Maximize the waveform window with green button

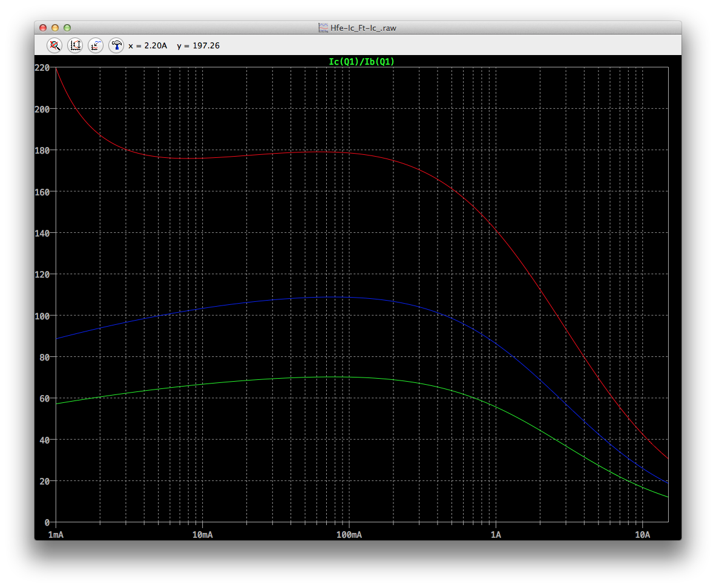tap(67, 28)
